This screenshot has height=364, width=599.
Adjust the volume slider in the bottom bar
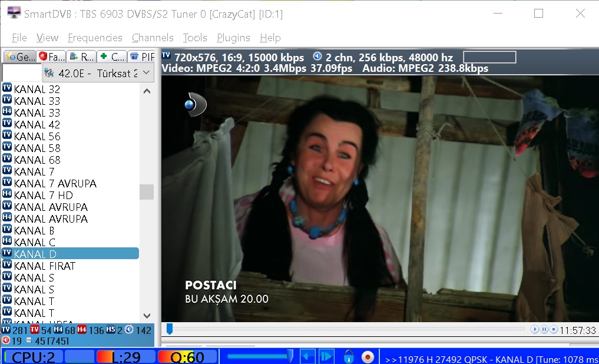coord(260,357)
